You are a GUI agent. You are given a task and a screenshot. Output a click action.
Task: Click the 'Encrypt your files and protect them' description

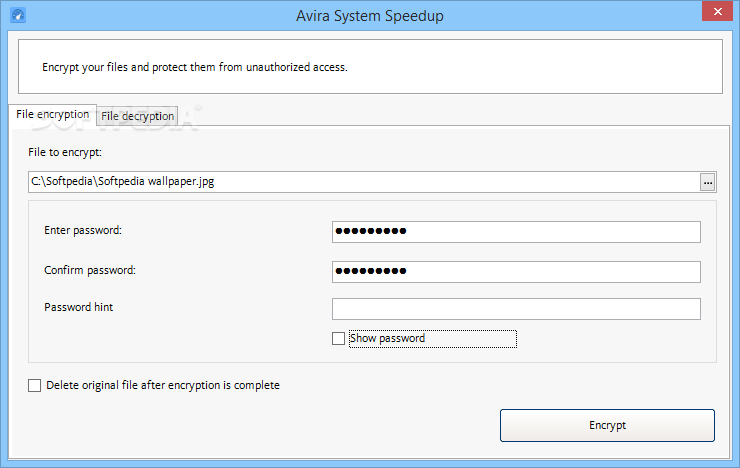pos(195,67)
